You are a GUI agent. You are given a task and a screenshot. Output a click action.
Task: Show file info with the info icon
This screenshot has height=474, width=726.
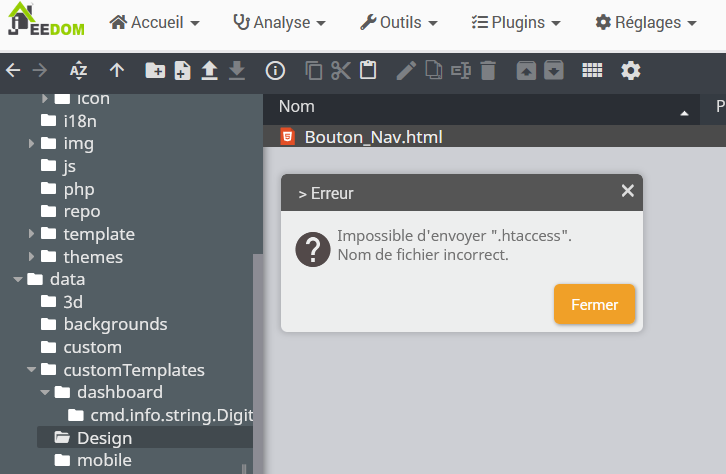click(275, 70)
